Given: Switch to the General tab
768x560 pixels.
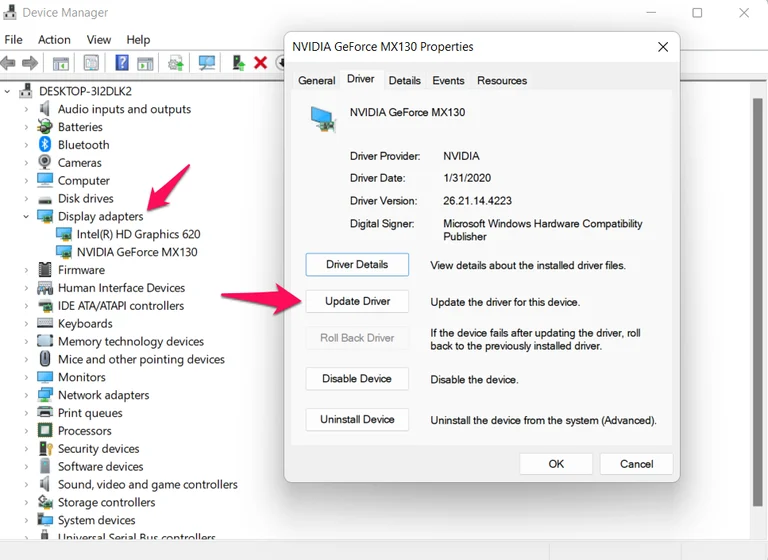Looking at the screenshot, I should tap(316, 80).
